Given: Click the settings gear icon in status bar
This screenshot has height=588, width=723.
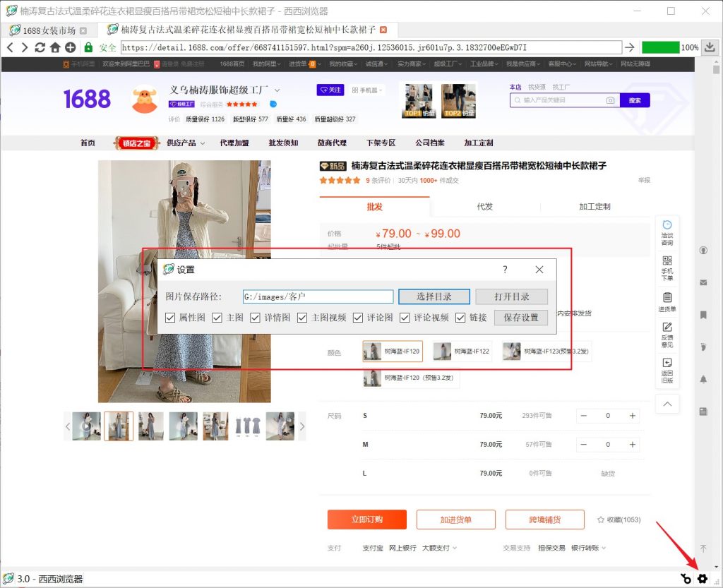Looking at the screenshot, I should pyautogui.click(x=702, y=579).
